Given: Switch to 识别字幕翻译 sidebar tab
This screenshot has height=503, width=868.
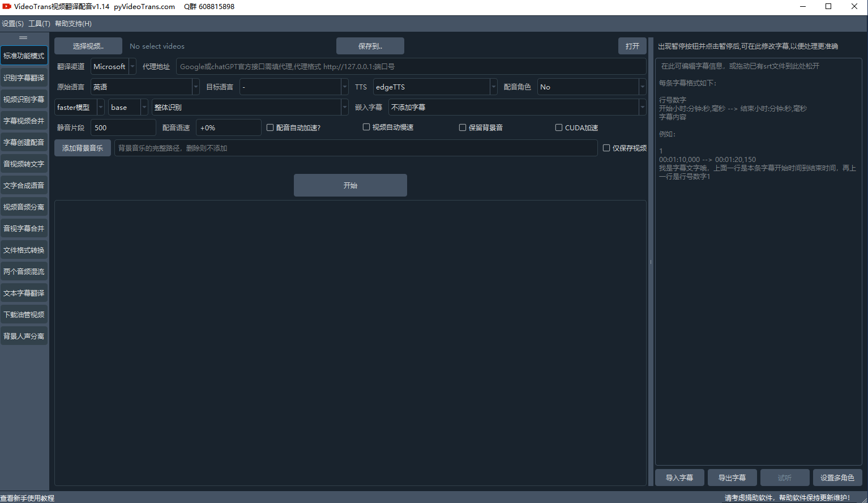Looking at the screenshot, I should tap(24, 78).
